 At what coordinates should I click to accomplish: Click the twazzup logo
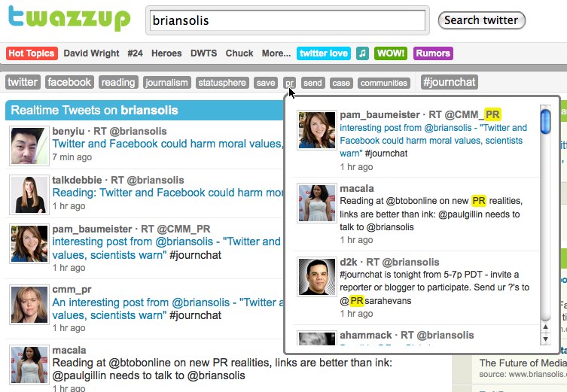tap(69, 18)
